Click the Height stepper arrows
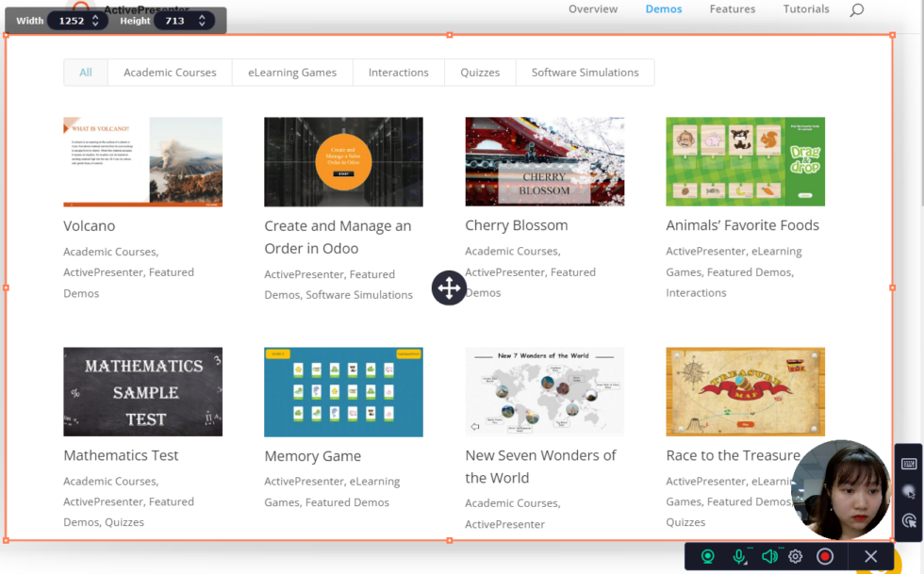This screenshot has height=574, width=924. tap(203, 21)
